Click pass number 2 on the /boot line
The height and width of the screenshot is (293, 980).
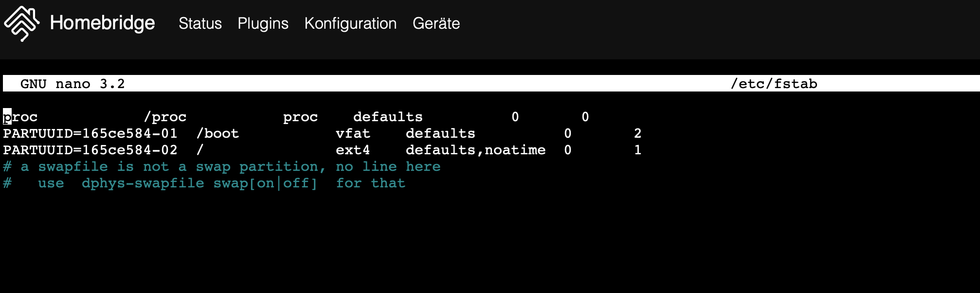(x=637, y=133)
